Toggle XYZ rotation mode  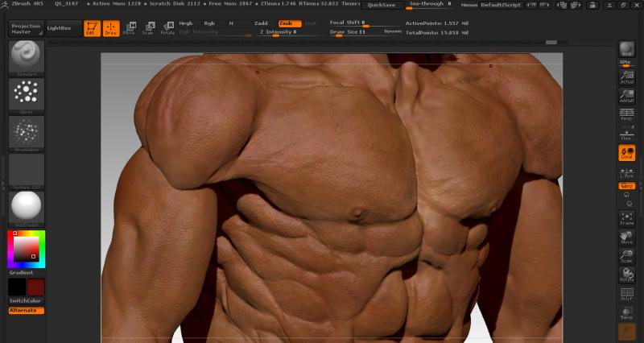tap(627, 186)
